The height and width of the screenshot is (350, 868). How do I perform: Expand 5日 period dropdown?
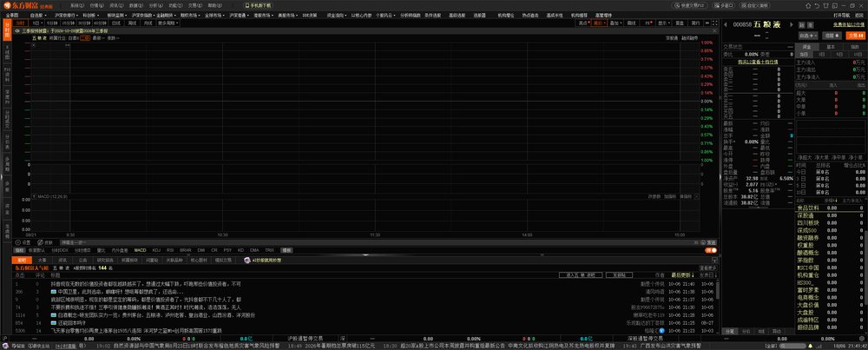pos(36,23)
